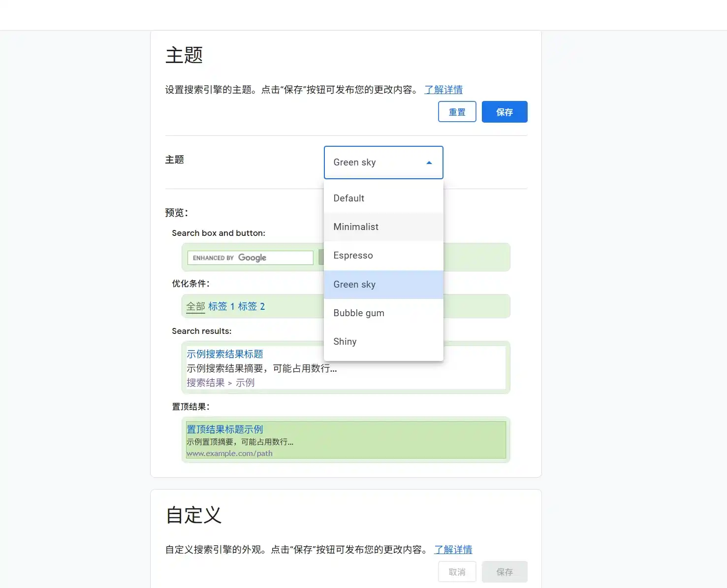
Task: Click the dropdown collapse arrow next to Green sky
Action: tap(429, 162)
